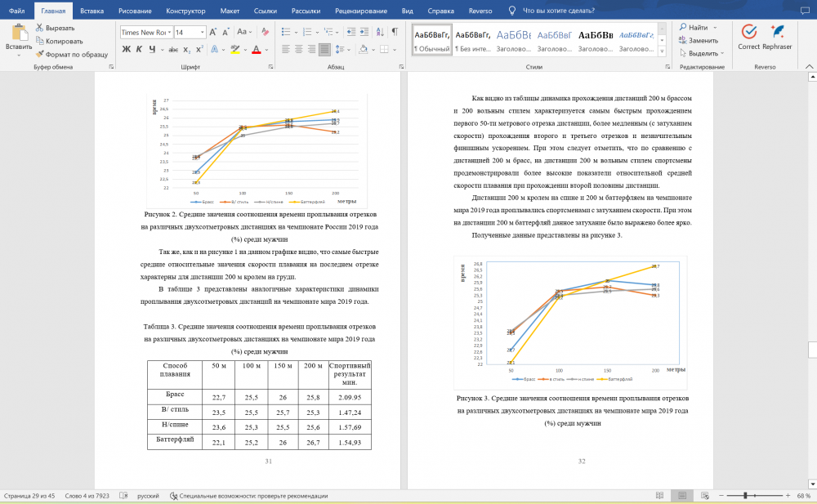This screenshot has width=817, height=504.
Task: Adjust the zoom slider in status bar
Action: [x=746, y=496]
